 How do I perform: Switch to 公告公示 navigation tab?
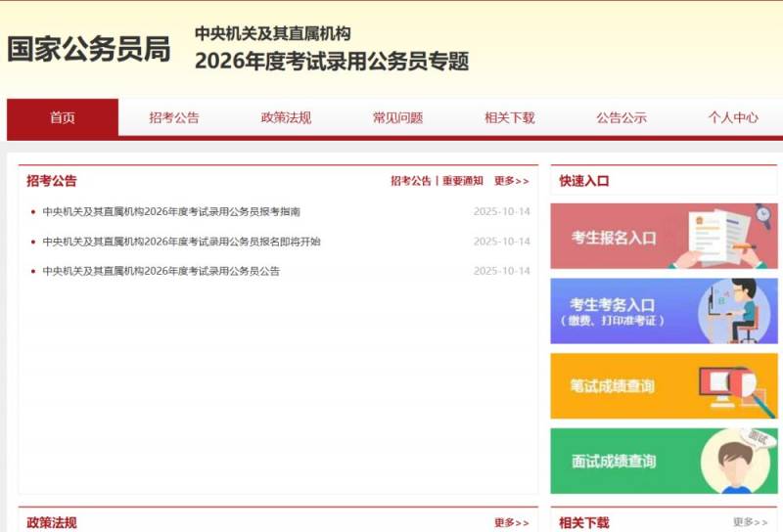[x=622, y=117]
